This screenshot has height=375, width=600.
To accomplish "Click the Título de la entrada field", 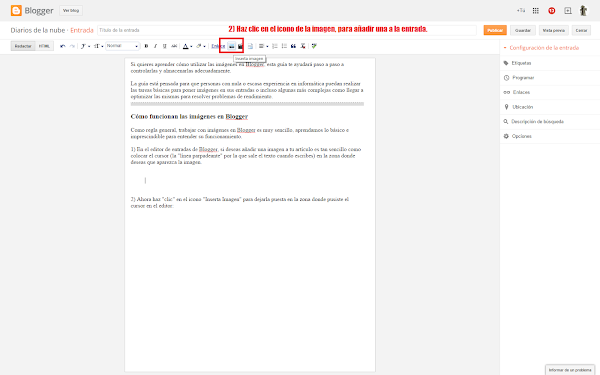I will click(287, 30).
